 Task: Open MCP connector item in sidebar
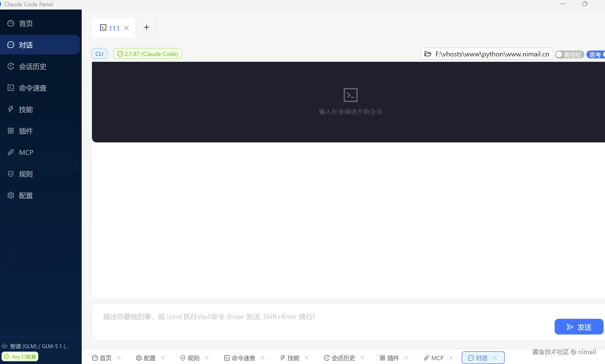coord(26,152)
